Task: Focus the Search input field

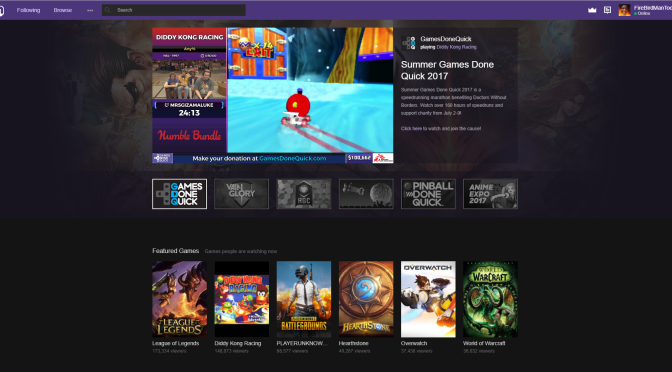Action: click(174, 10)
